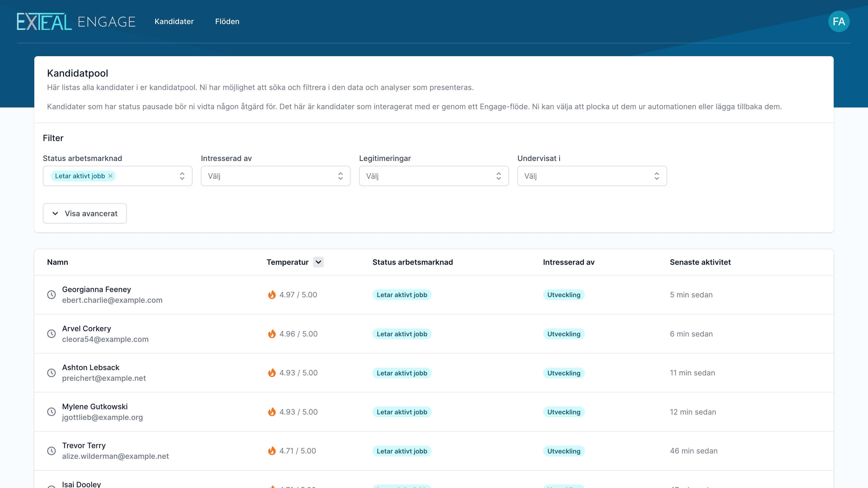The image size is (868, 488).
Task: Open candidate Georgianna Feeney
Action: coord(96,289)
